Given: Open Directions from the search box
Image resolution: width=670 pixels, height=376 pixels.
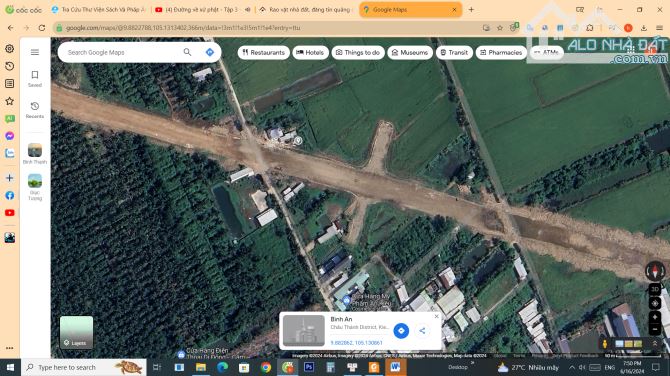Looking at the screenshot, I should [209, 52].
